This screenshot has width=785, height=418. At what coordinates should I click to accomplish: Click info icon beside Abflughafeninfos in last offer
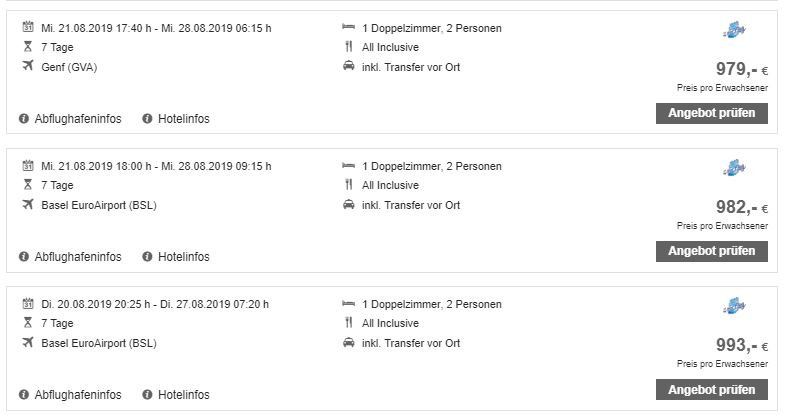[24, 394]
